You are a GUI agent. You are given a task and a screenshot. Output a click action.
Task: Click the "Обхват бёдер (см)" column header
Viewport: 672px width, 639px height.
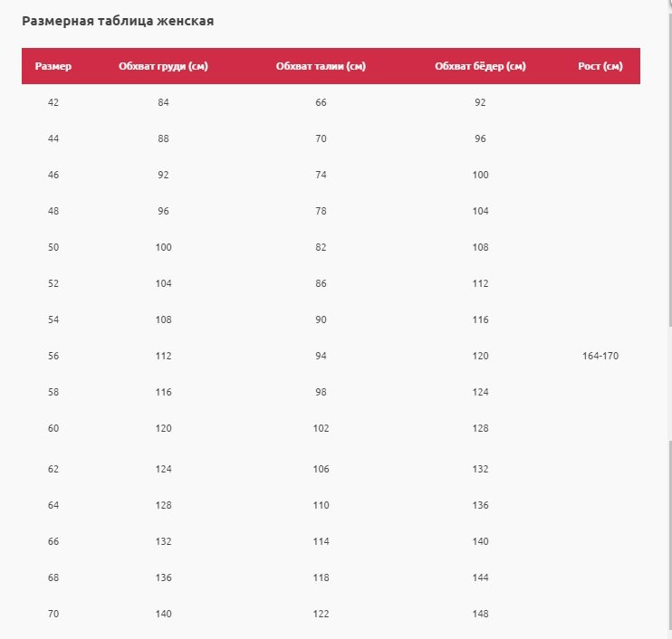(x=480, y=66)
